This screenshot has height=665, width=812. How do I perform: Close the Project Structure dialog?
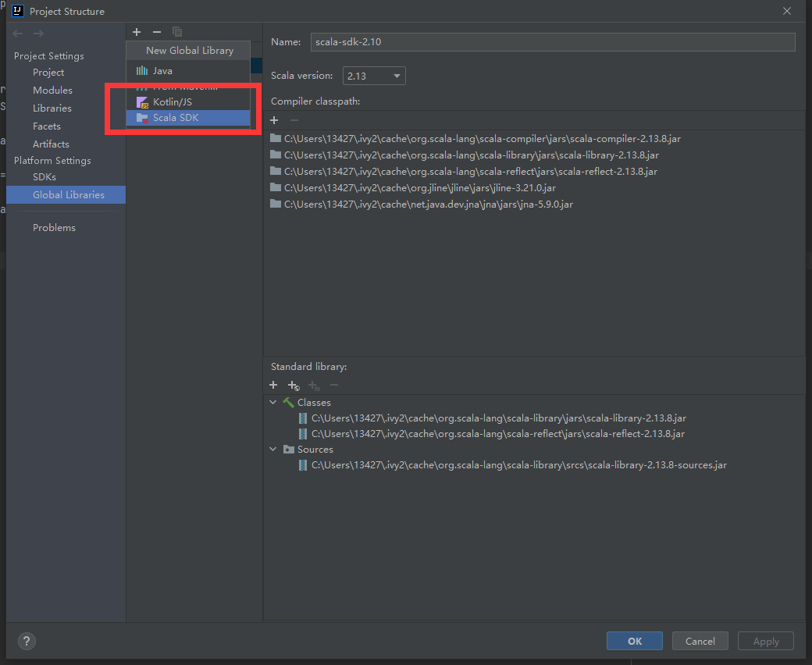click(787, 11)
